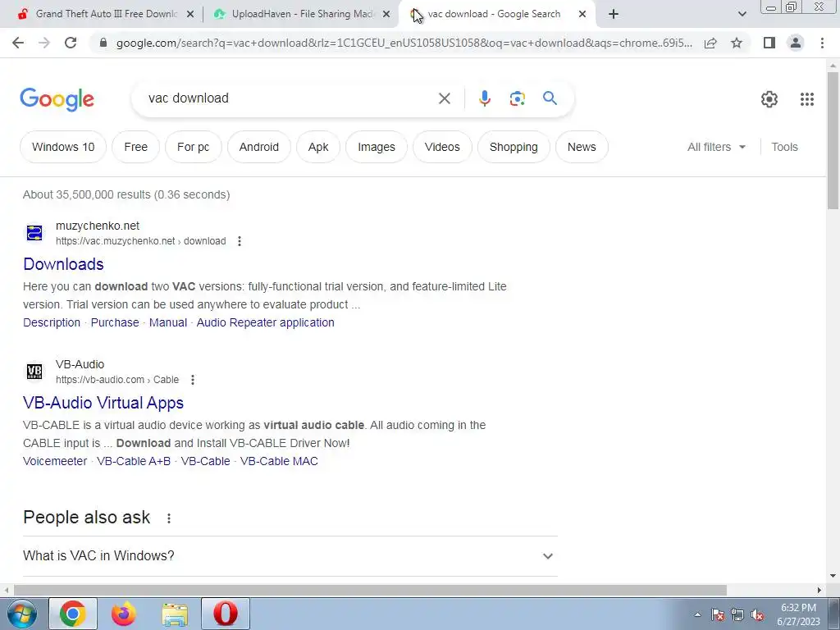Screen dimensions: 840x630
Task: Open the Voicemeeter sitelink
Action: pos(55,461)
